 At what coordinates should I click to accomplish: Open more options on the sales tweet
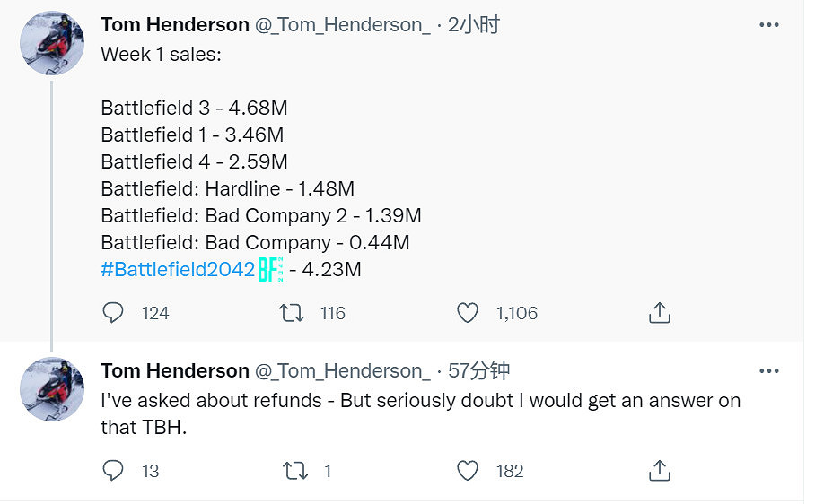coord(769,25)
